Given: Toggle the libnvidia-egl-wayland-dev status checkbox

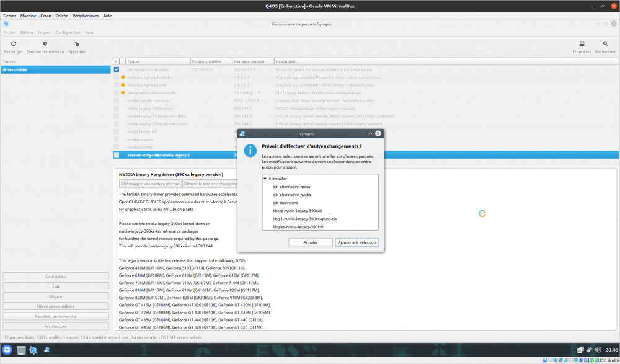Looking at the screenshot, I should point(117,77).
